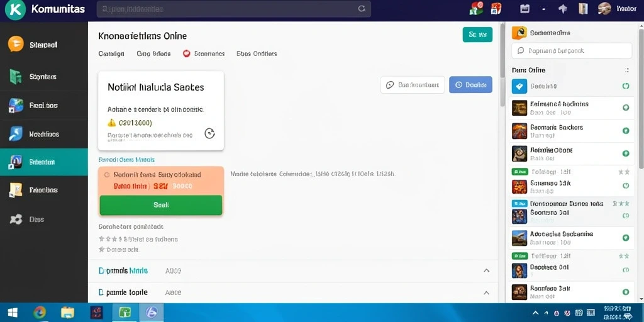Viewport: 644px width, 322px height.
Task: Click the circular icon in Notikl card
Action: point(210,133)
